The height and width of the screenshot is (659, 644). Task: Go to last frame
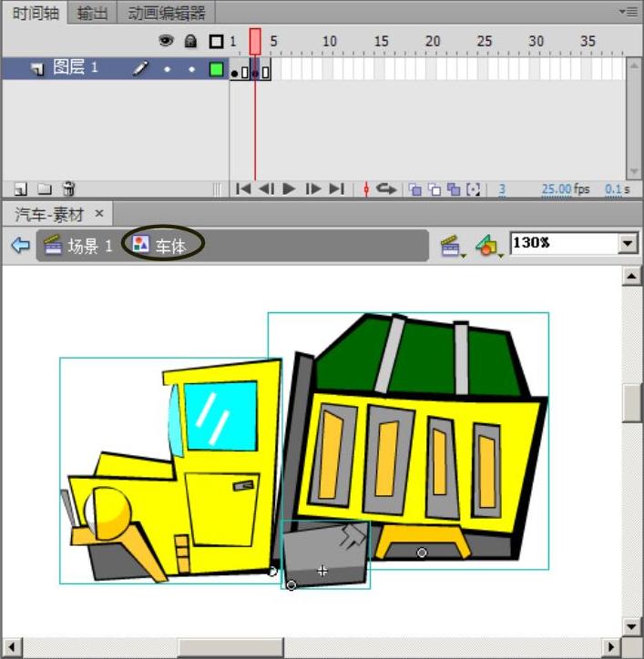(336, 188)
